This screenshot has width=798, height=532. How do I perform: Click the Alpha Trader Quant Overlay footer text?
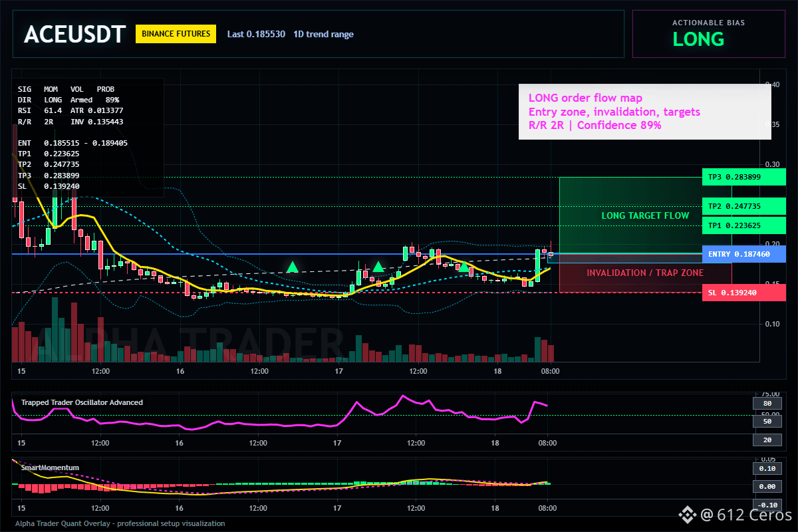click(120, 523)
